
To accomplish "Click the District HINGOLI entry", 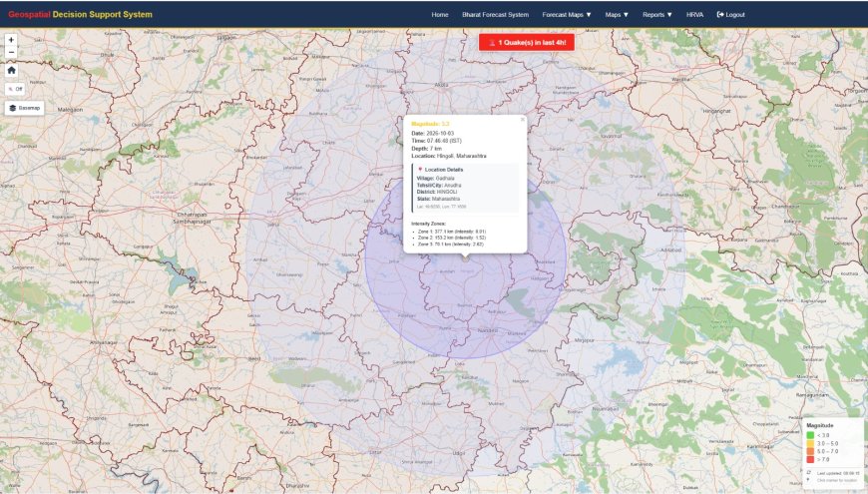I will (x=437, y=192).
